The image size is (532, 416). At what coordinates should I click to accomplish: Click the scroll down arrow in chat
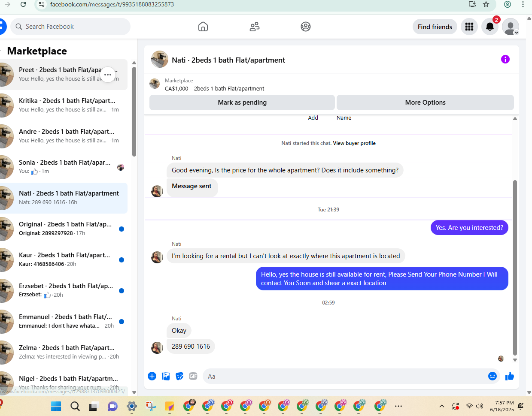515,360
